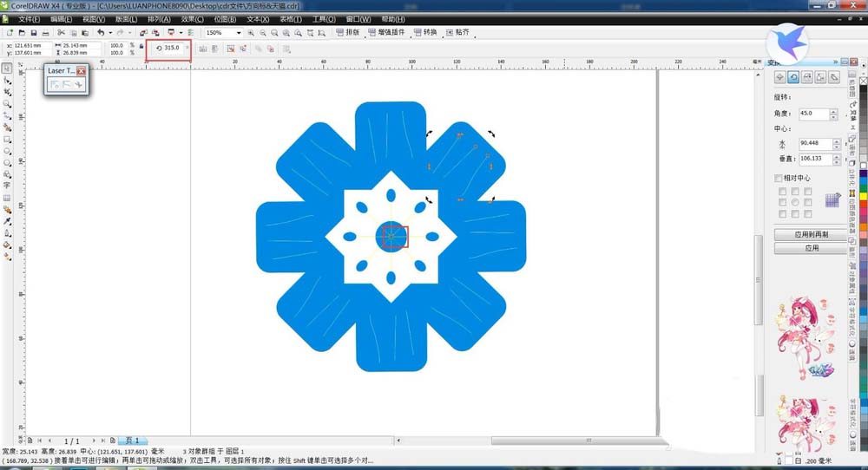Tick the 相对中心 checkbox

point(779,178)
